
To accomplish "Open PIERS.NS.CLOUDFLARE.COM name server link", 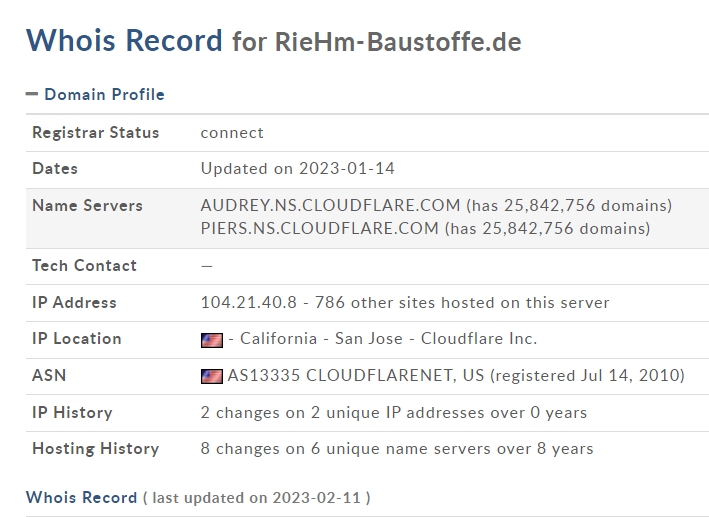I will [320, 228].
